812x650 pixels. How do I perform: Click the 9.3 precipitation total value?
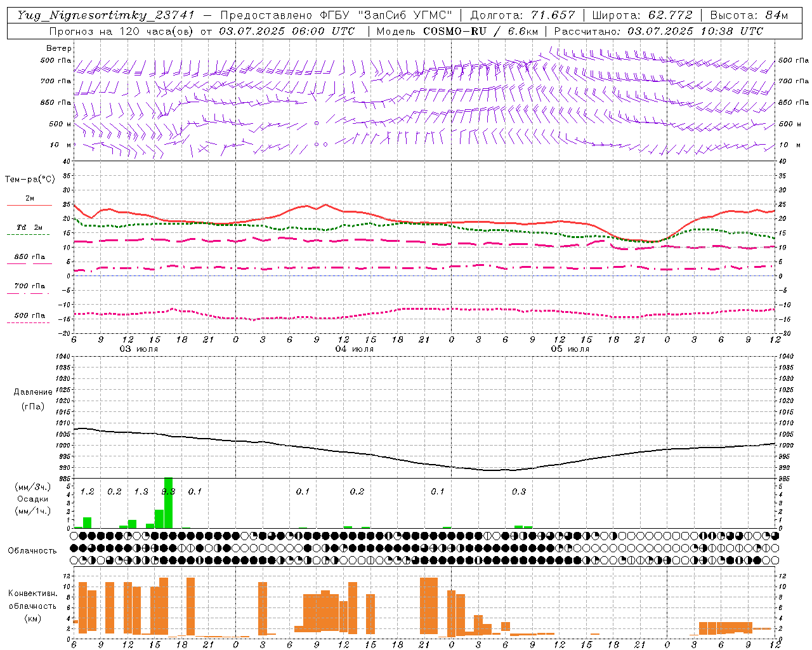click(168, 491)
